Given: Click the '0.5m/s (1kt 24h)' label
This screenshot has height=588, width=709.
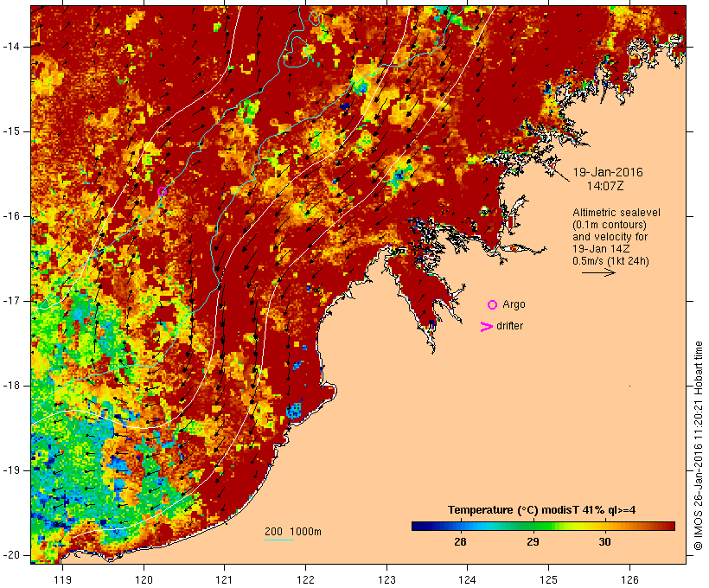Looking at the screenshot, I should [x=610, y=261].
